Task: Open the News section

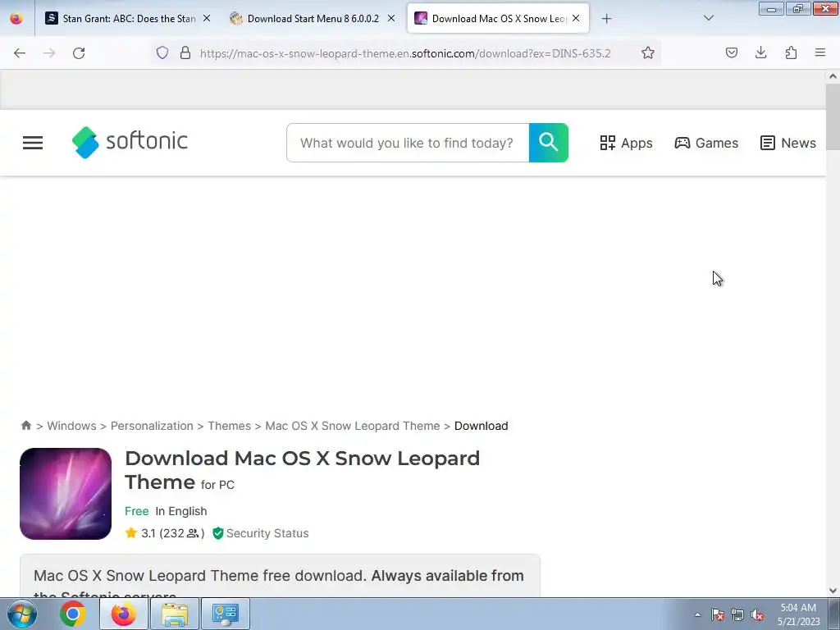Action: [x=788, y=143]
